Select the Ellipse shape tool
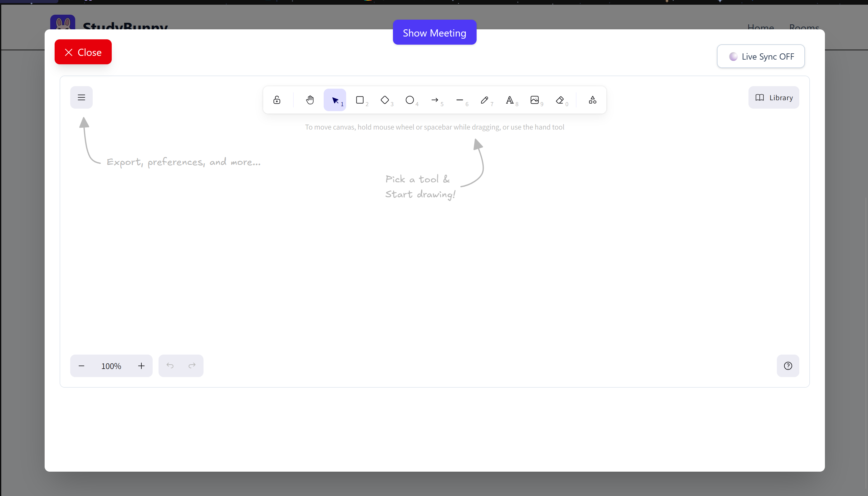This screenshot has width=868, height=496. point(409,100)
